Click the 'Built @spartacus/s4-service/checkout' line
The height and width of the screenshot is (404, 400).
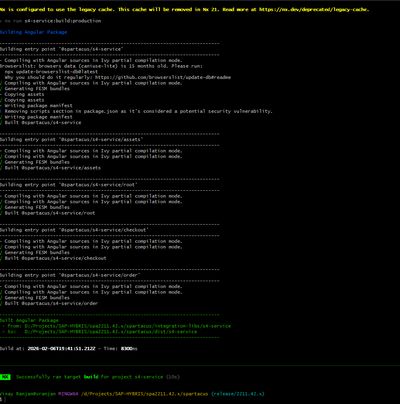coord(56,258)
